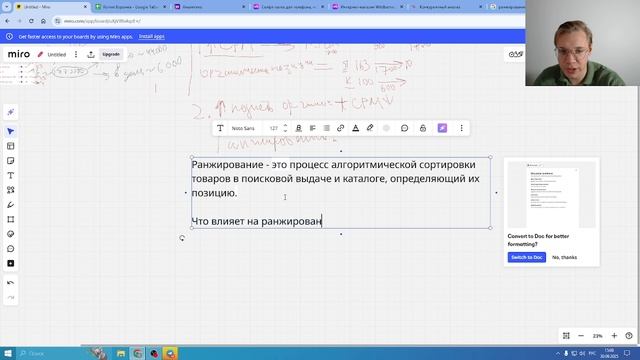Click the zoom percentage value
Image resolution: width=640 pixels, height=360 pixels.
click(x=598, y=336)
